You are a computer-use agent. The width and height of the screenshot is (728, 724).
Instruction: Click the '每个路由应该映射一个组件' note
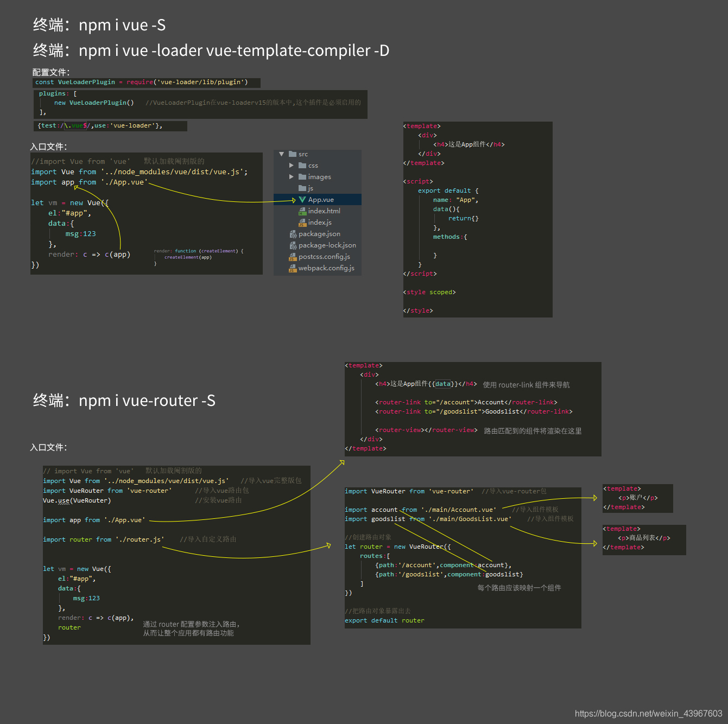pyautogui.click(x=520, y=588)
